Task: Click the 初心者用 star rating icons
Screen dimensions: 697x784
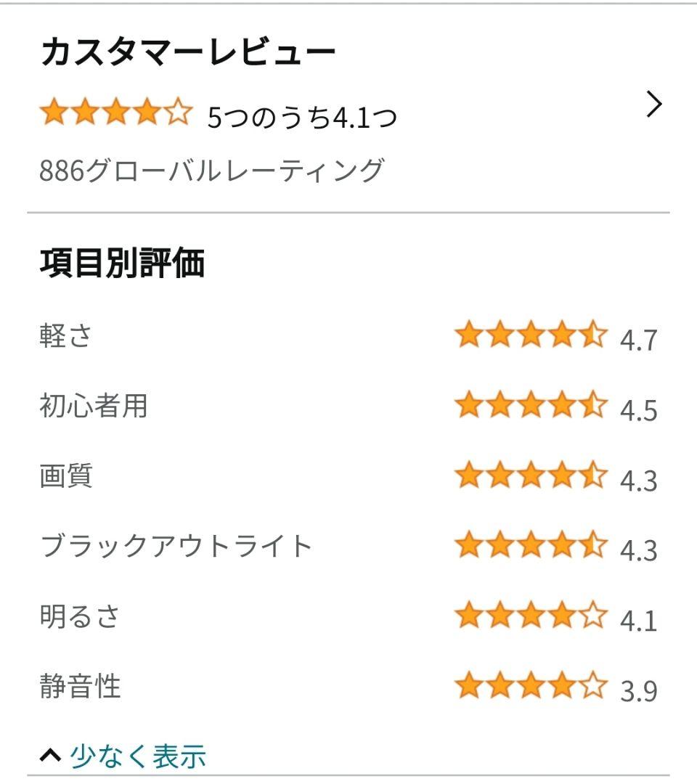Action: click(x=531, y=407)
